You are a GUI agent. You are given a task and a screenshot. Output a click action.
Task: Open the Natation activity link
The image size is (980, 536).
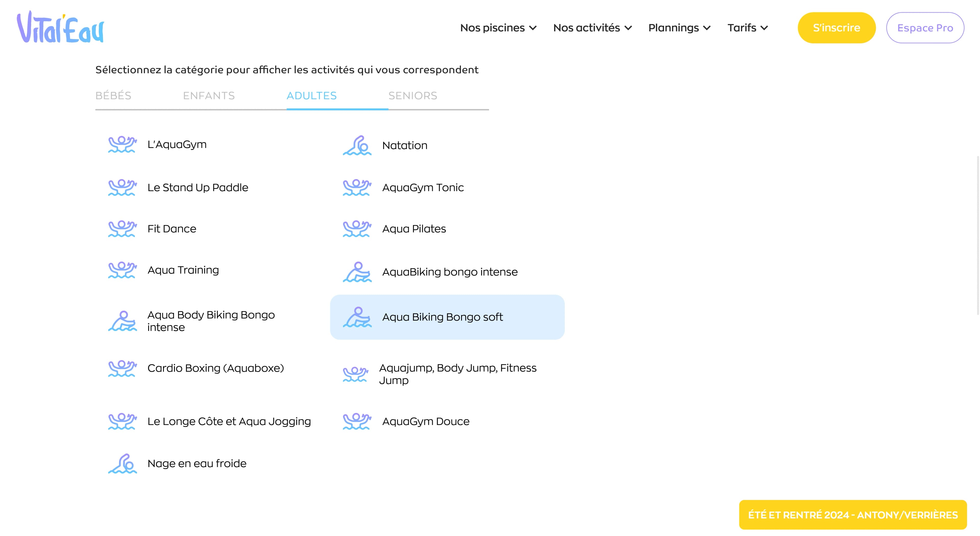point(405,145)
